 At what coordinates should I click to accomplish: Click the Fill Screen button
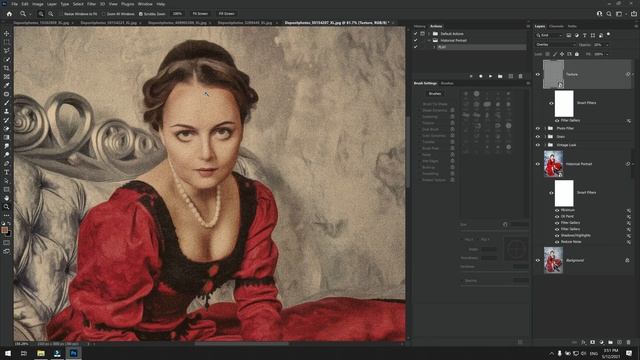[227, 13]
